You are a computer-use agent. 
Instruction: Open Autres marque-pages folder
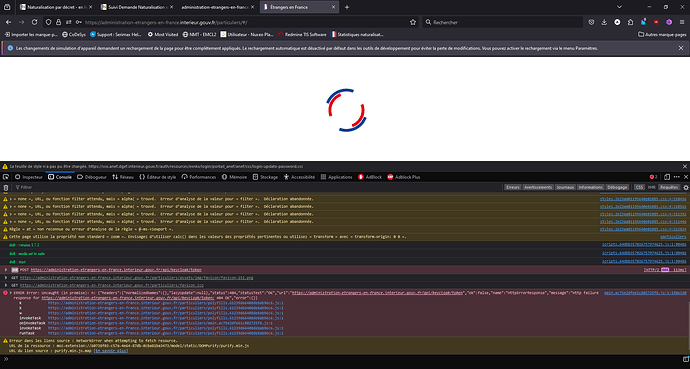[x=662, y=34]
